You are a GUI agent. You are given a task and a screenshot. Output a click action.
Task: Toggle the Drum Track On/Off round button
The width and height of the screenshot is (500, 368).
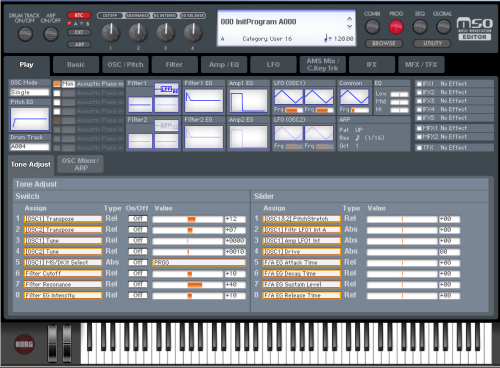(x=25, y=34)
